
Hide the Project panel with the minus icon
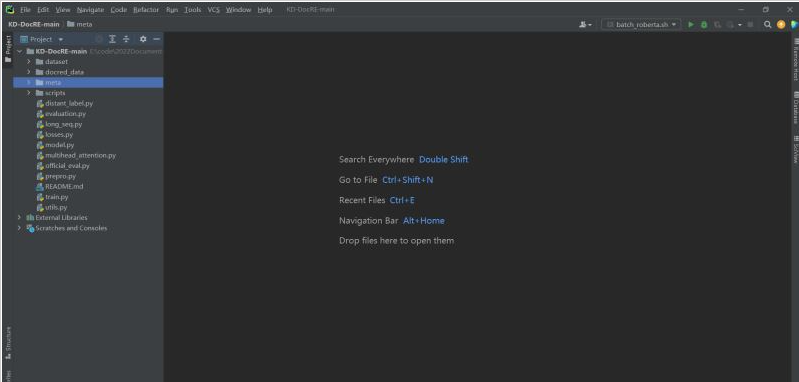point(156,39)
